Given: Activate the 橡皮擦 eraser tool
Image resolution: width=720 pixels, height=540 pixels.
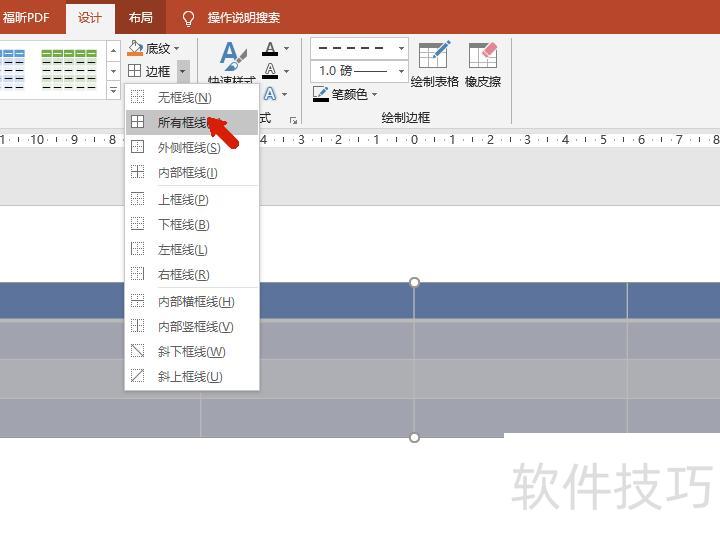Looking at the screenshot, I should [483, 64].
